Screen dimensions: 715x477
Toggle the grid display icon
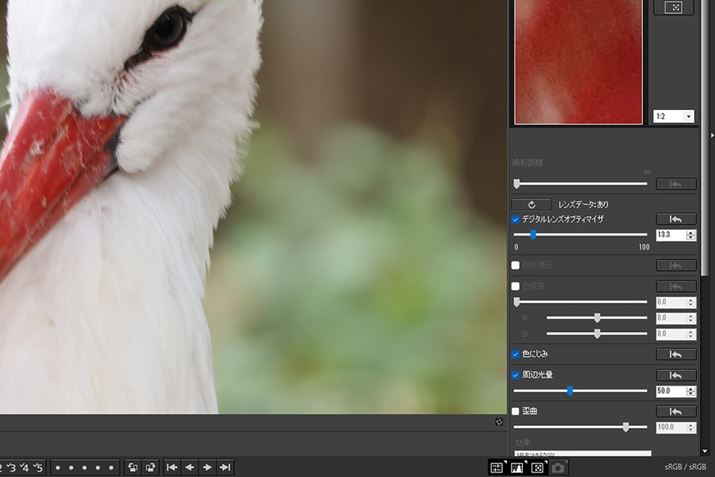(497, 468)
